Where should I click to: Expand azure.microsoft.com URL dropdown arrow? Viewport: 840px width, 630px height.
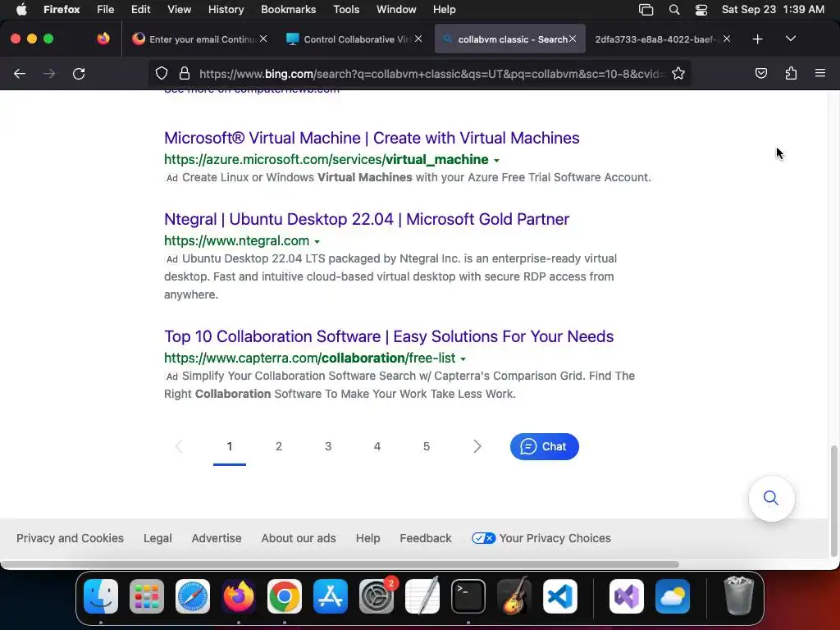coord(496,161)
